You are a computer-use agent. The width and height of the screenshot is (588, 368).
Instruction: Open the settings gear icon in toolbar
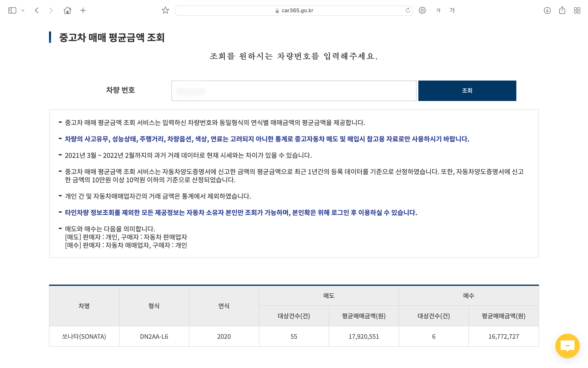[422, 10]
